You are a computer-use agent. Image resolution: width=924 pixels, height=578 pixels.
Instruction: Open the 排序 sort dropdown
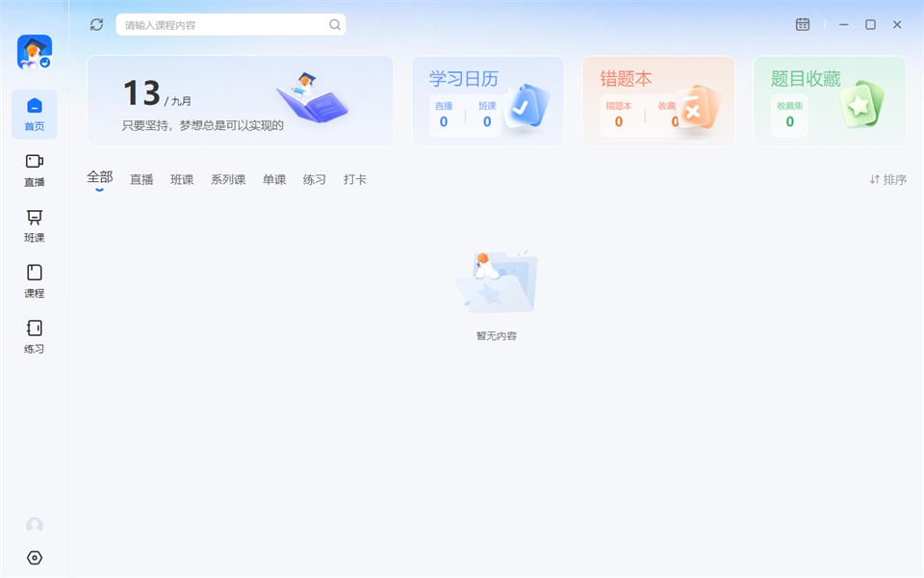[x=888, y=179]
